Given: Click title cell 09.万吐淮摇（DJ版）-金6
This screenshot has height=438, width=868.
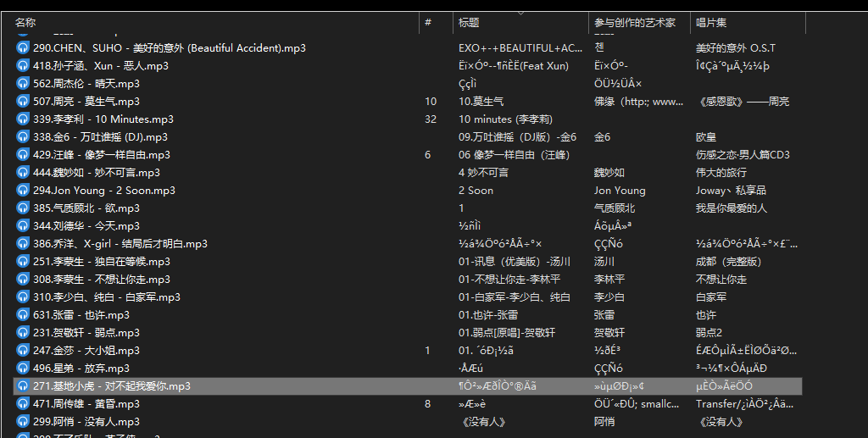Looking at the screenshot, I should [x=517, y=136].
